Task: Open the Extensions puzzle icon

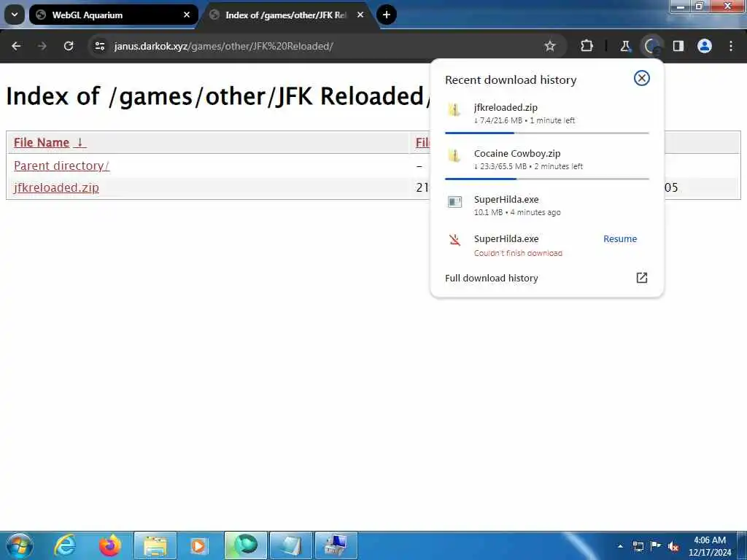Action: (x=587, y=46)
